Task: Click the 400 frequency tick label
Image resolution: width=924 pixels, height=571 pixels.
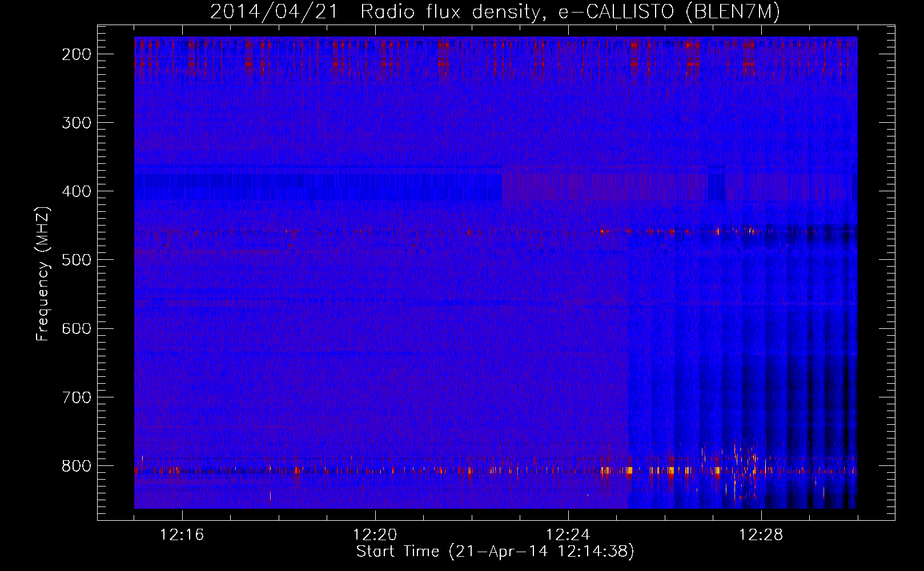Action: 76,191
